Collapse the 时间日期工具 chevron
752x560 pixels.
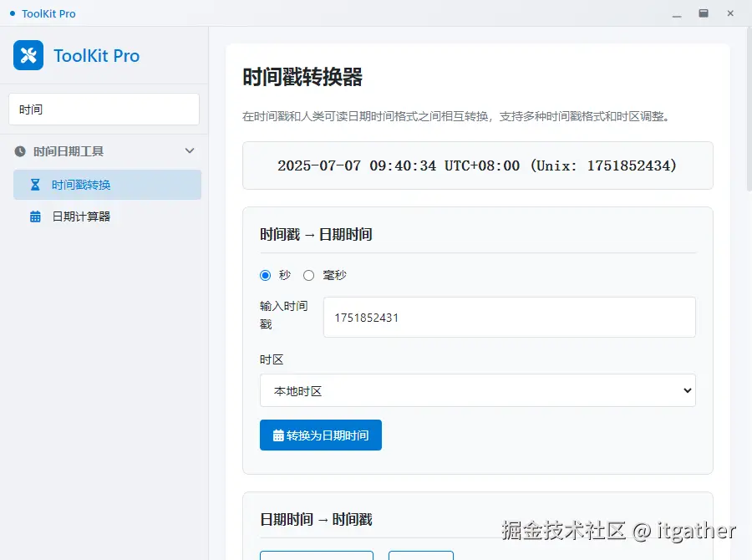tap(190, 150)
